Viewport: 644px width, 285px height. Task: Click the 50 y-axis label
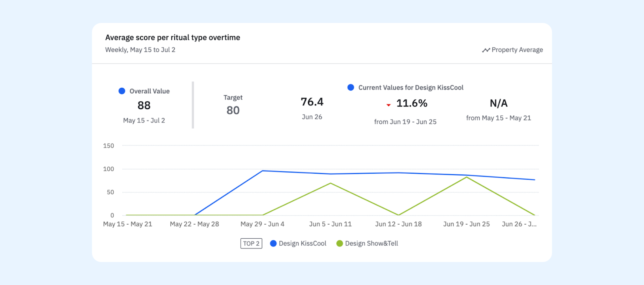pyautogui.click(x=110, y=192)
